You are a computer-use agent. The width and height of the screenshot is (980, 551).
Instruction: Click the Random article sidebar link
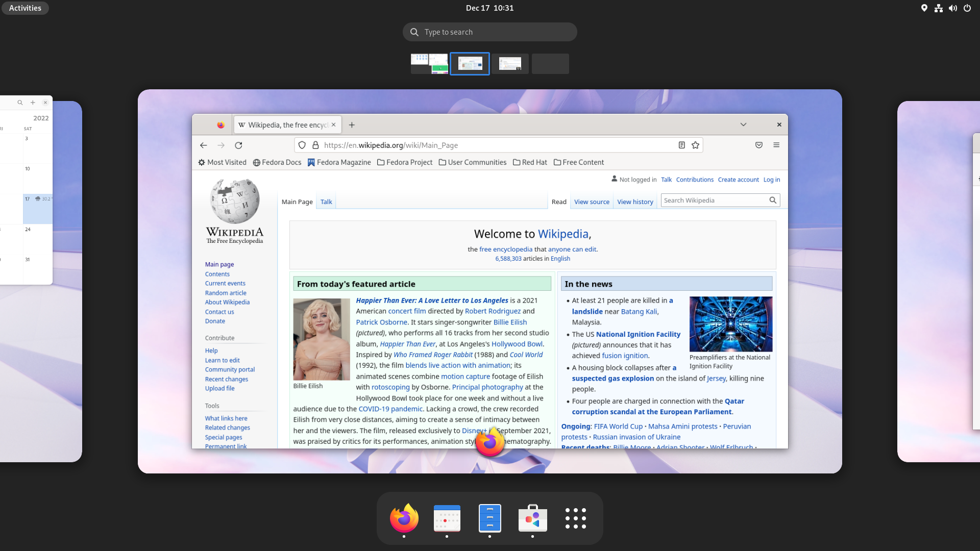point(226,293)
